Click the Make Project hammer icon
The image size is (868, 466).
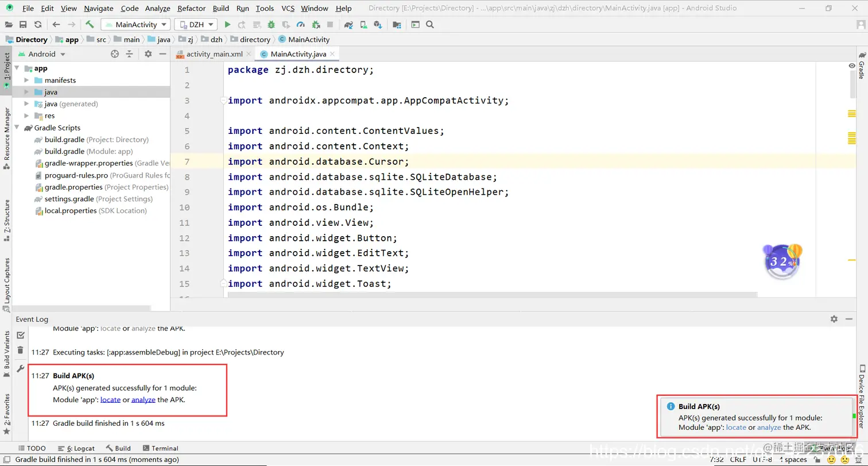(x=90, y=25)
